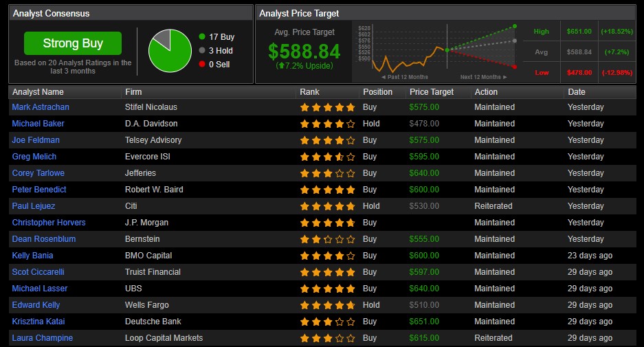Click D.A. Davidson firm name
644x347 pixels.
[151, 124]
